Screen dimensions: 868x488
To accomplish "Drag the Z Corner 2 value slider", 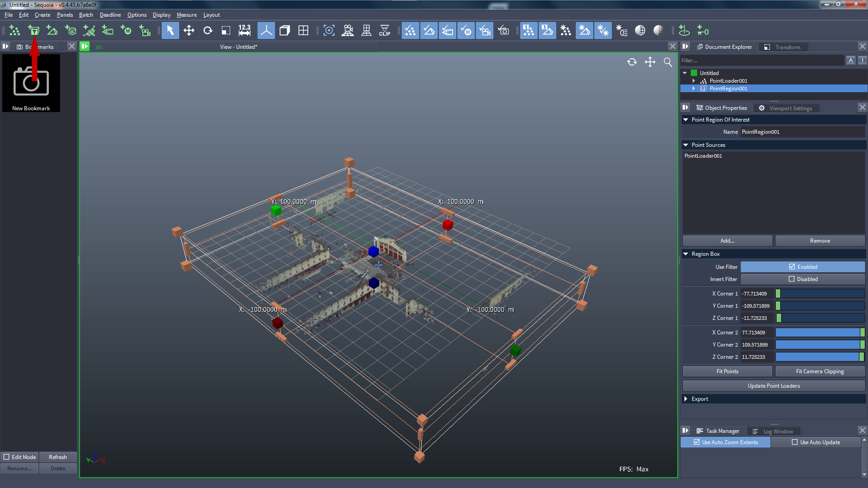I will (820, 357).
